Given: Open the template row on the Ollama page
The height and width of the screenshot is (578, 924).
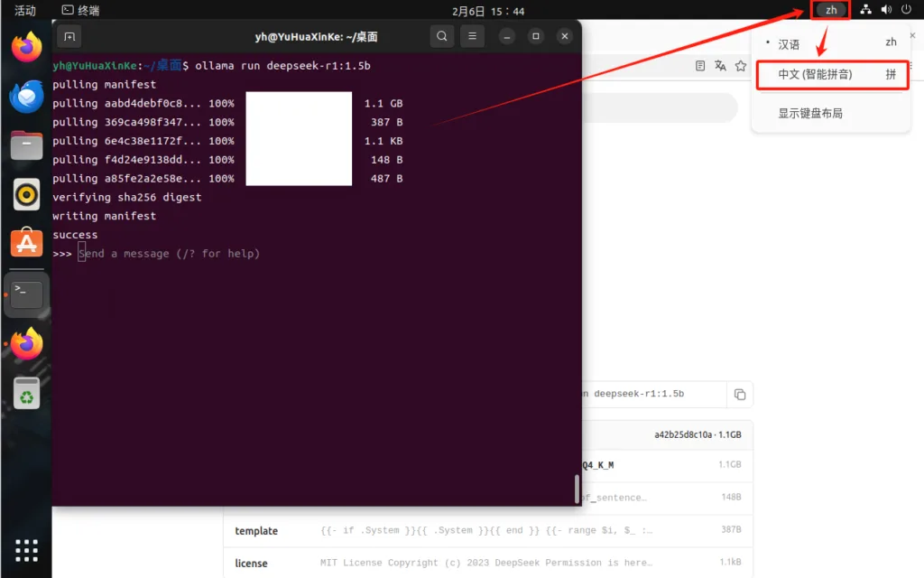Looking at the screenshot, I should point(488,531).
